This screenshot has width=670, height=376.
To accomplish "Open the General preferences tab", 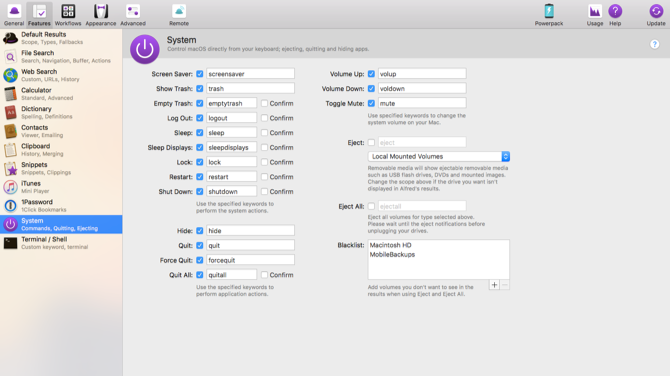I will tap(14, 15).
